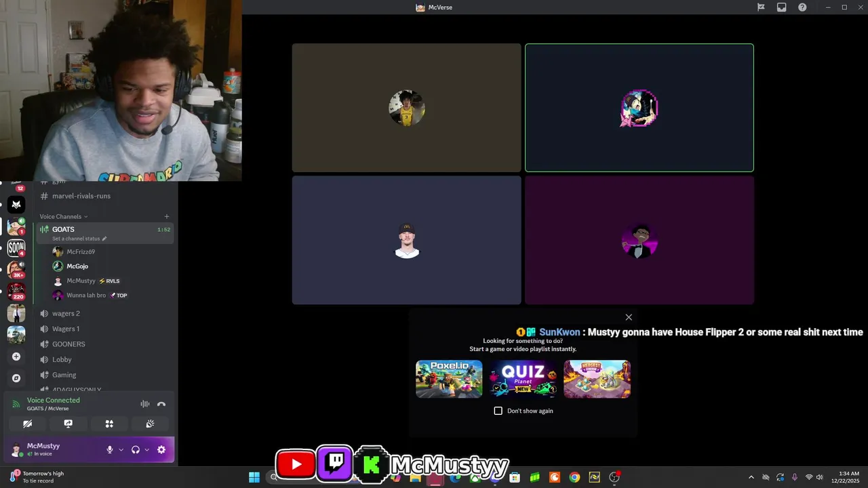
Task: Open the Discord help question mark icon
Action: [x=802, y=7]
